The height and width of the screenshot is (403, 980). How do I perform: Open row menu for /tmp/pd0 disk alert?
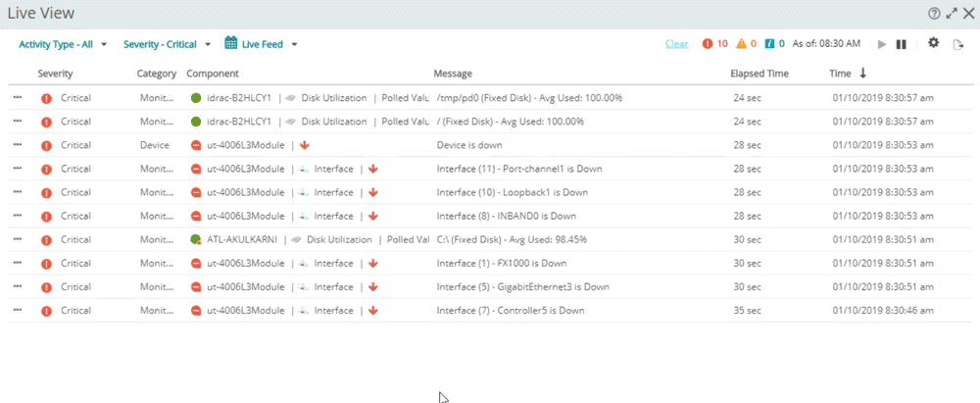click(x=18, y=98)
